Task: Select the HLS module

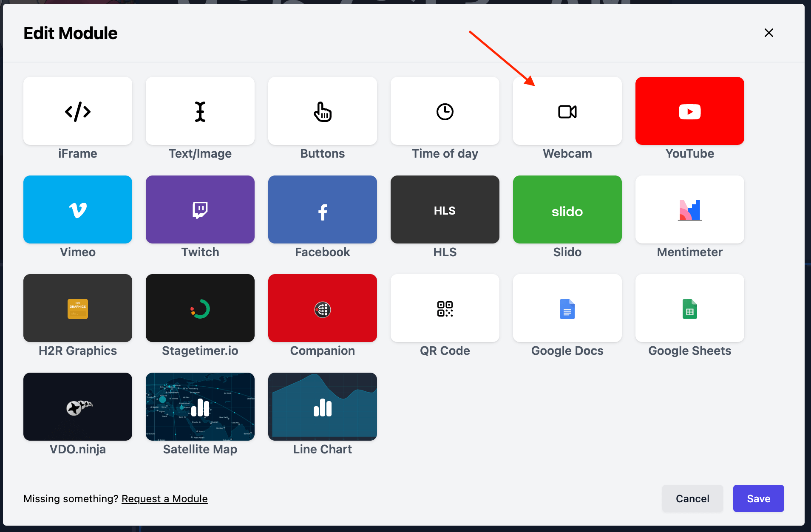Action: coord(445,209)
